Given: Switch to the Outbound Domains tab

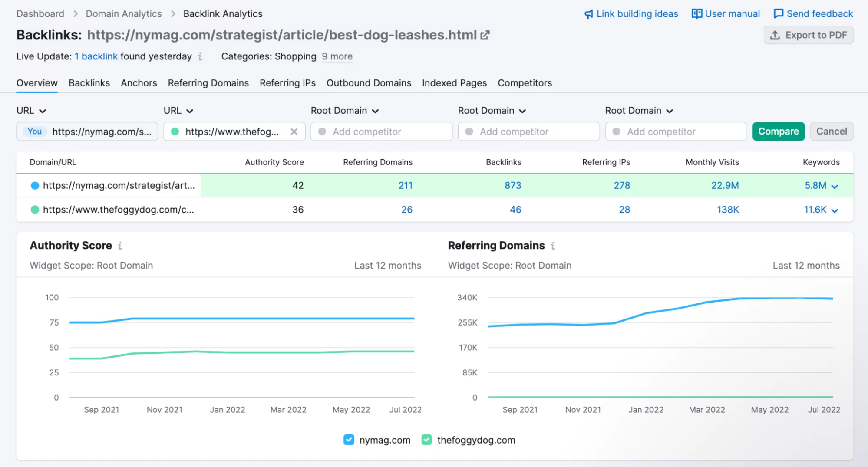Looking at the screenshot, I should click(369, 83).
